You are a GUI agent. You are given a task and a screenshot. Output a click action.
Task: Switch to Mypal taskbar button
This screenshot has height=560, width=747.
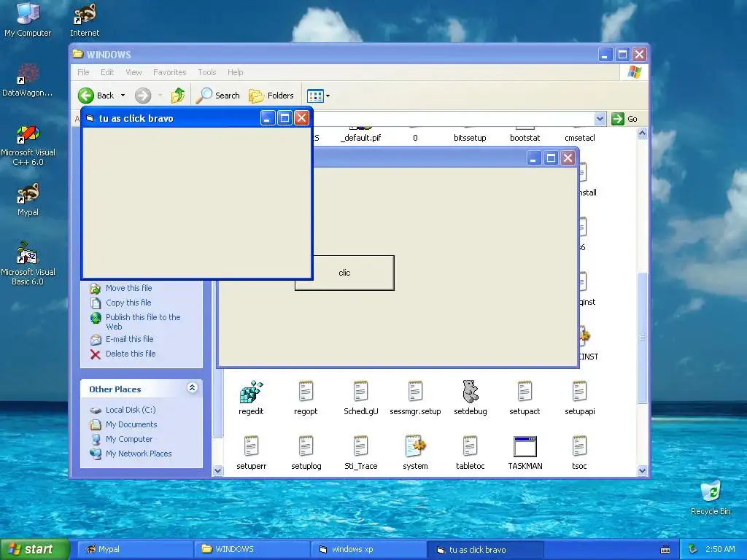(135, 549)
